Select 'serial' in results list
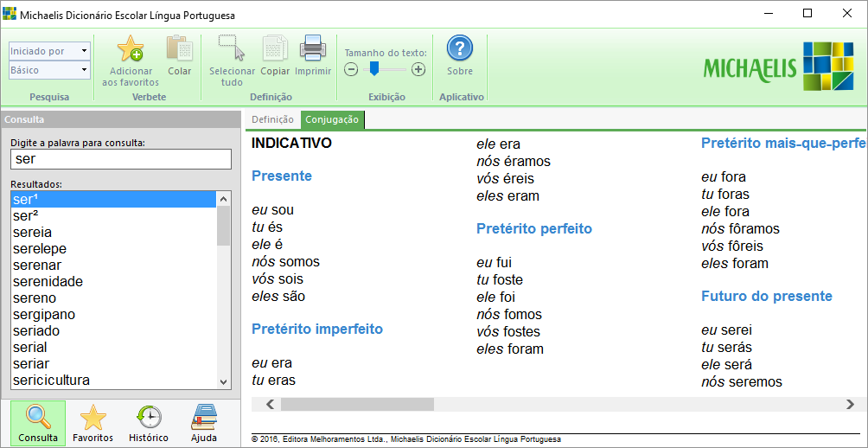The image size is (868, 448). click(113, 347)
